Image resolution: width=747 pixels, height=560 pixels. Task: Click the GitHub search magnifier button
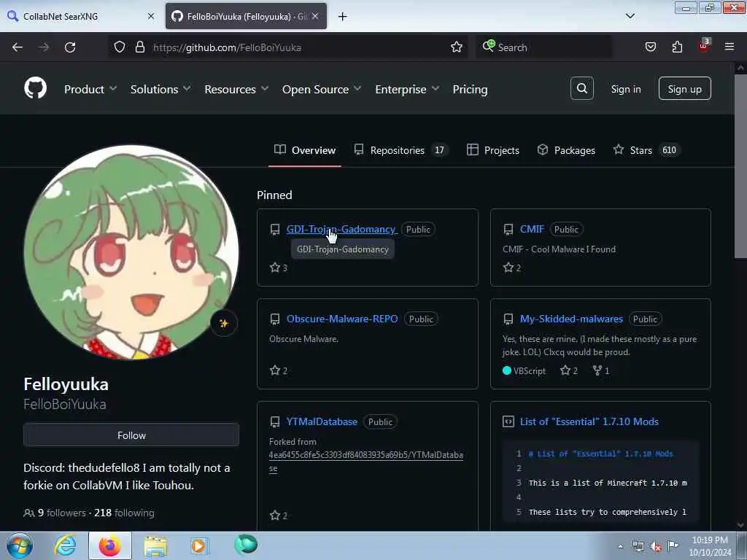click(x=581, y=88)
